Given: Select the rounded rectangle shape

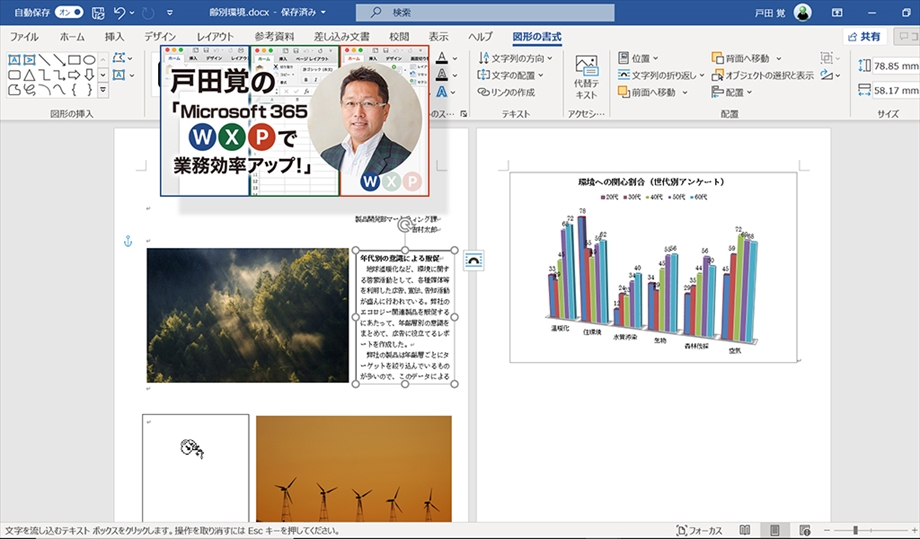Looking at the screenshot, I should click(x=14, y=74).
